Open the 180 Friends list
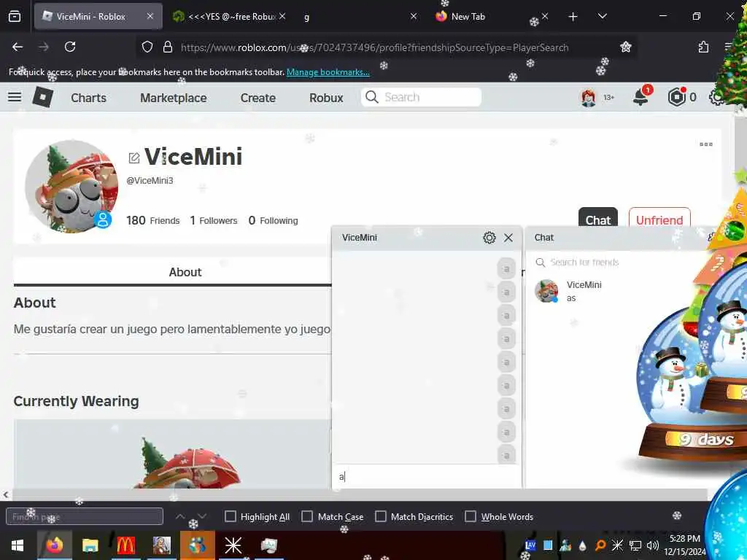Viewport: 747px width, 560px height. 153,220
